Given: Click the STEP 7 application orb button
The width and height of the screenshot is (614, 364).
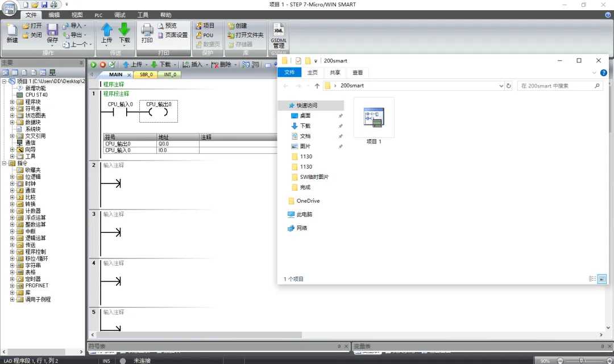Looking at the screenshot, I should coord(10,9).
